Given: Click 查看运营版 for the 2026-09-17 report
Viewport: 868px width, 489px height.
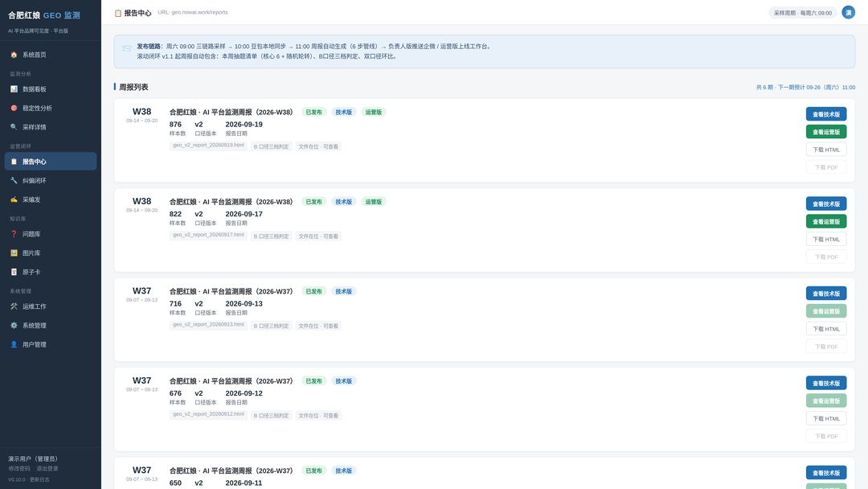Looking at the screenshot, I should pos(826,221).
